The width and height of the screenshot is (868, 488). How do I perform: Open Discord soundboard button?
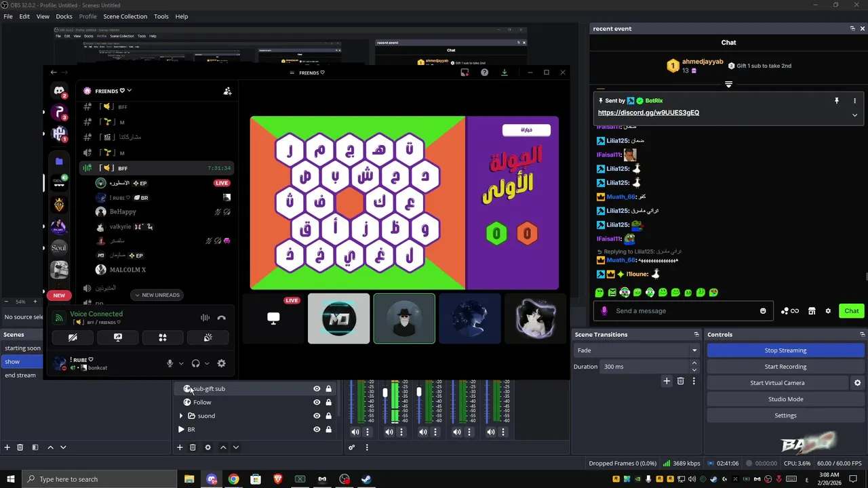[208, 338]
